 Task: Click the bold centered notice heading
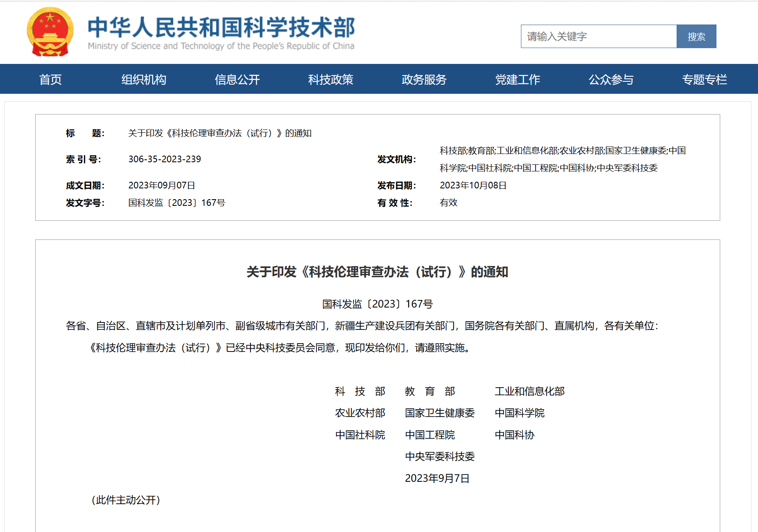[377, 272]
